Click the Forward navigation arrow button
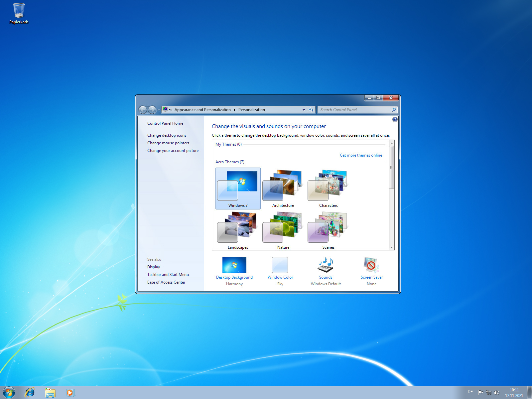Screen dimensions: 532x399 point(152,110)
